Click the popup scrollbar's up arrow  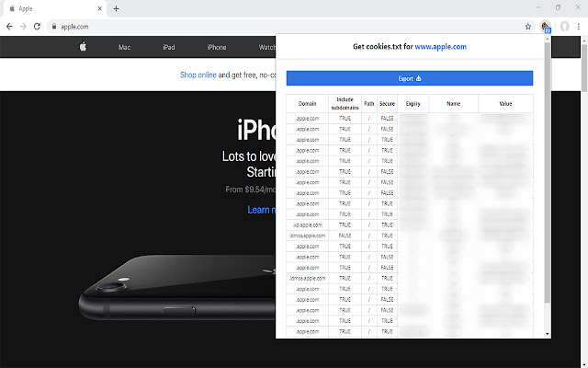click(548, 39)
